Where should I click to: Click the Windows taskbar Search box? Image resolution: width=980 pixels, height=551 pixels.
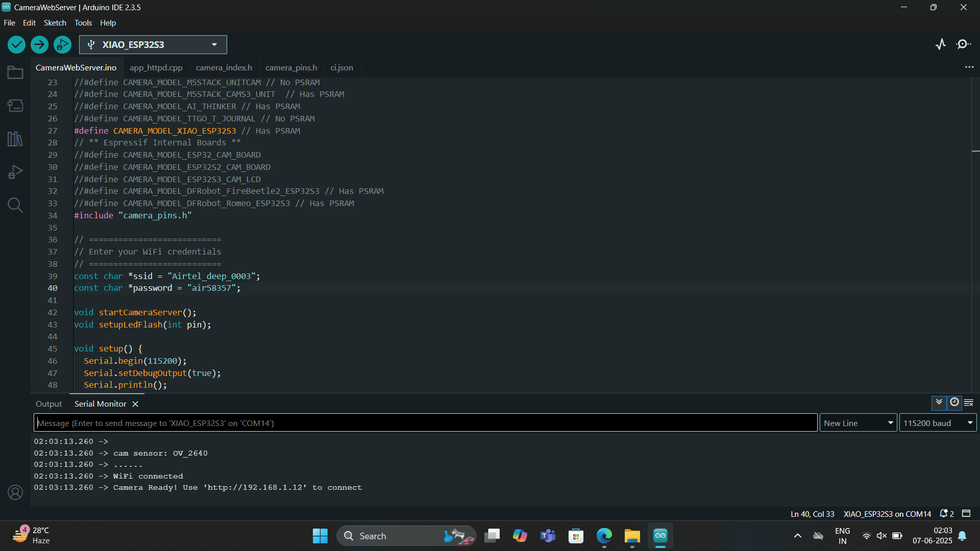coord(406,536)
